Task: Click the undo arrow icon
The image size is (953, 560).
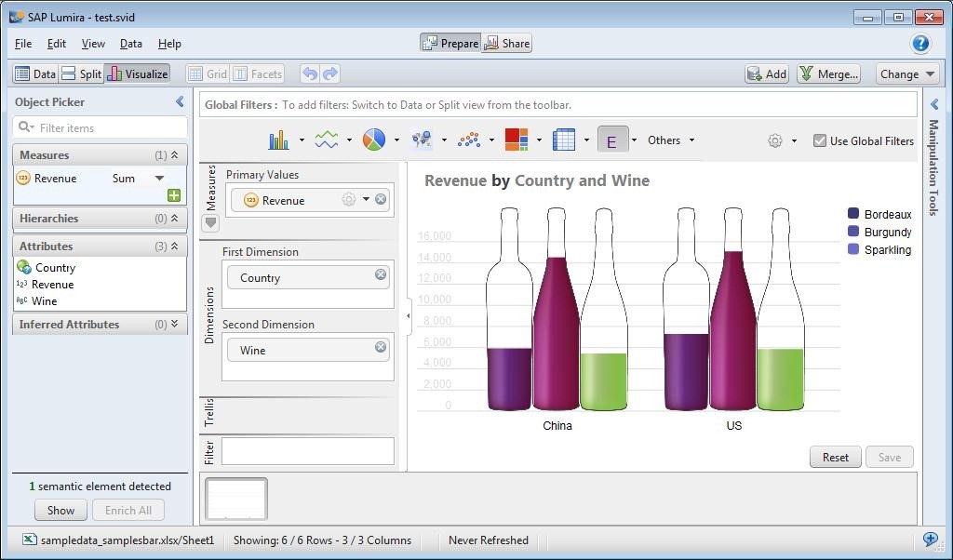Action: click(310, 74)
